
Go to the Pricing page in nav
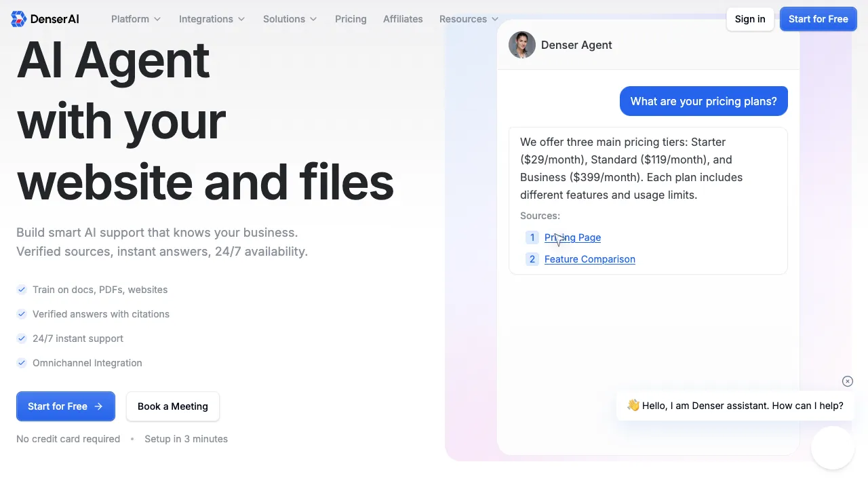351,19
